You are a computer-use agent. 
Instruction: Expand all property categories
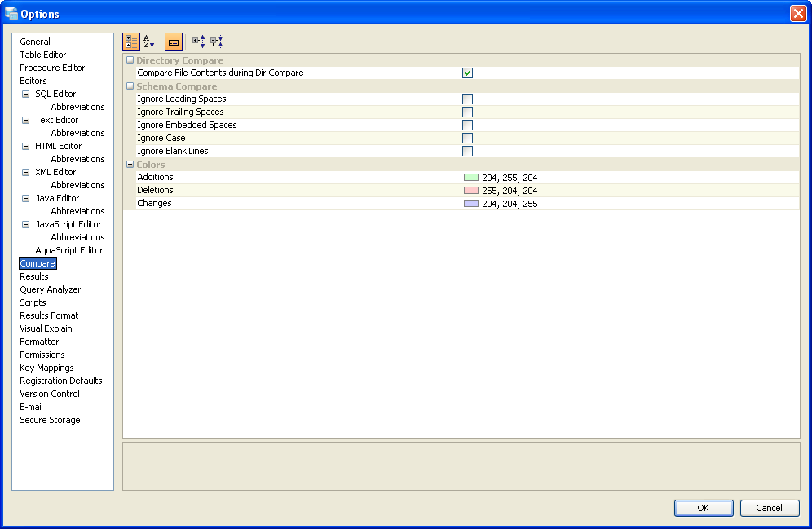[x=198, y=42]
